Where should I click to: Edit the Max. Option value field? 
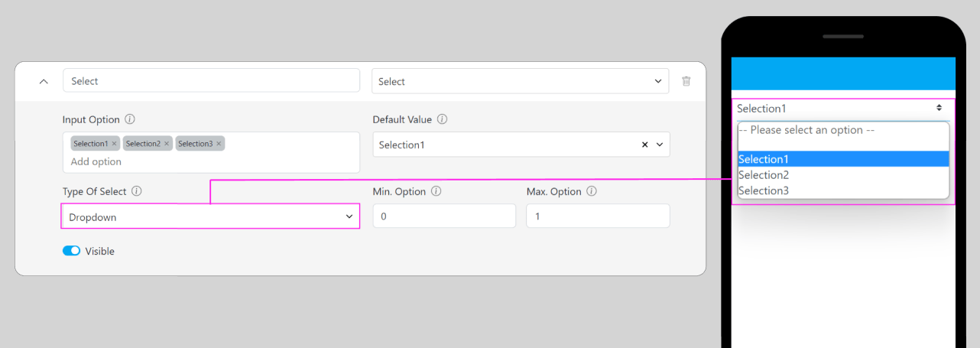(x=598, y=216)
